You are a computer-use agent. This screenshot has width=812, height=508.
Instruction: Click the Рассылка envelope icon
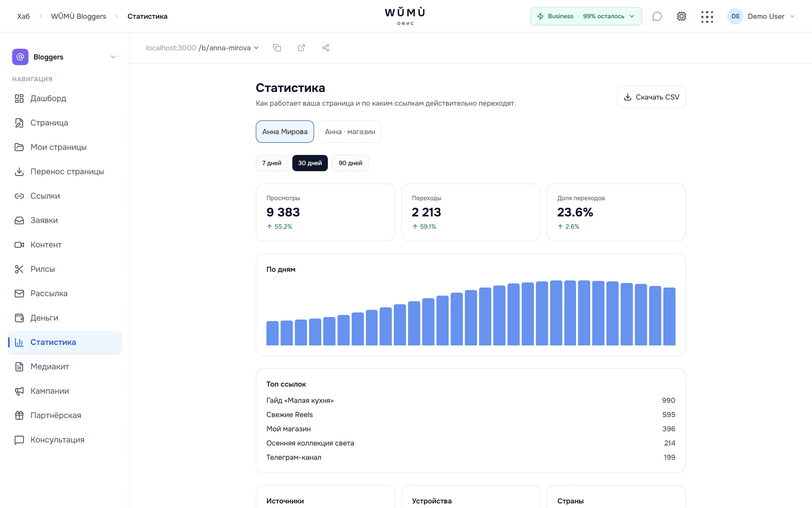pyautogui.click(x=19, y=294)
